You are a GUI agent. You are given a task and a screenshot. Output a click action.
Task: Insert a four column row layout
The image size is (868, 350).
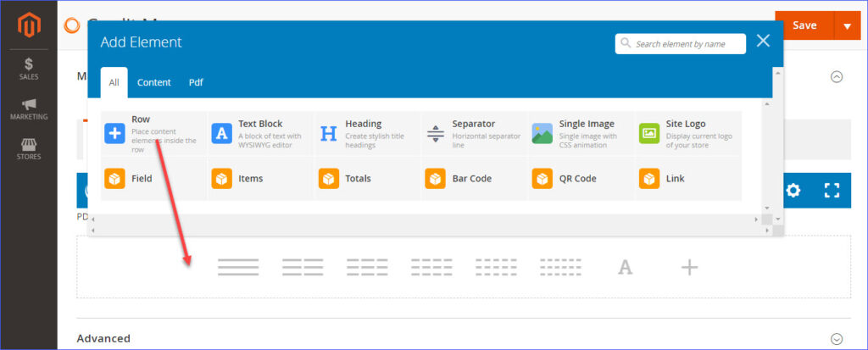[x=431, y=268]
